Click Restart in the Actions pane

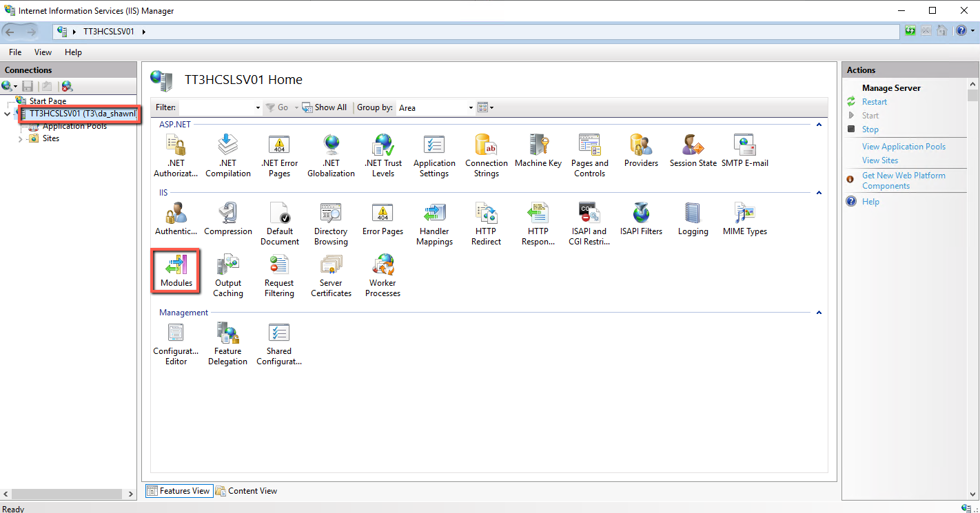coord(875,102)
